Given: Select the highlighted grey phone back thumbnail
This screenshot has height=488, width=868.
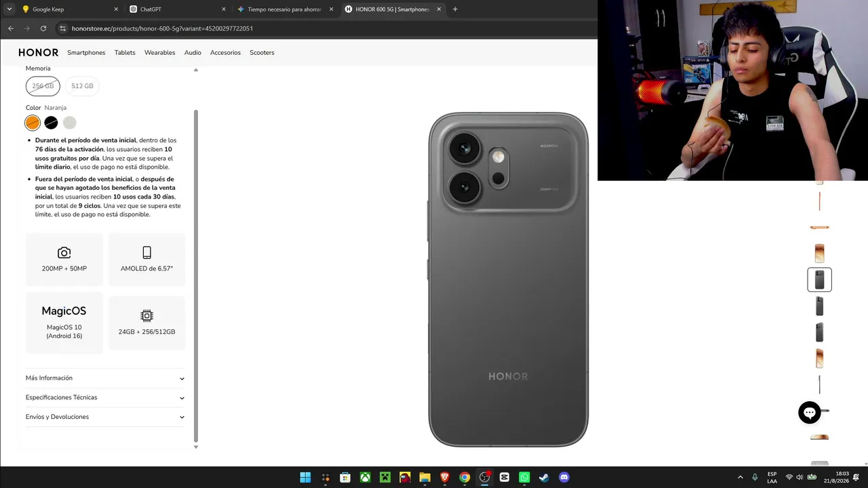Looking at the screenshot, I should point(819,279).
